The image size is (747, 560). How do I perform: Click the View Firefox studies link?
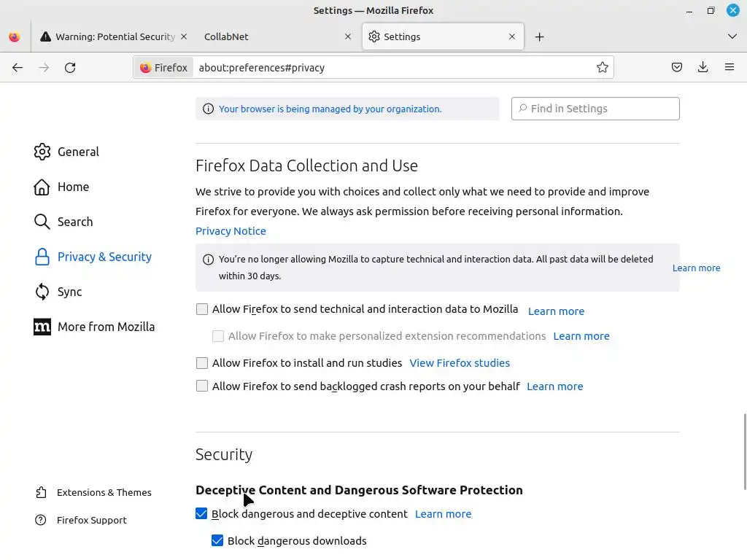pyautogui.click(x=460, y=363)
